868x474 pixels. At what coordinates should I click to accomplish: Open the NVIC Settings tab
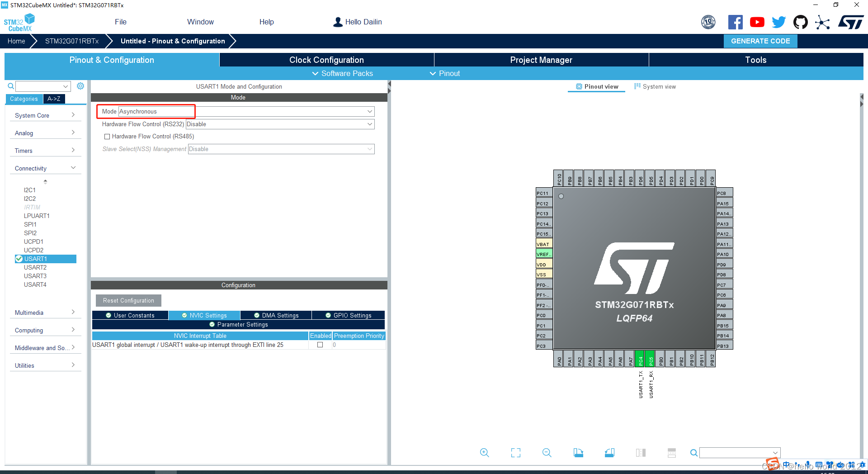pyautogui.click(x=204, y=315)
